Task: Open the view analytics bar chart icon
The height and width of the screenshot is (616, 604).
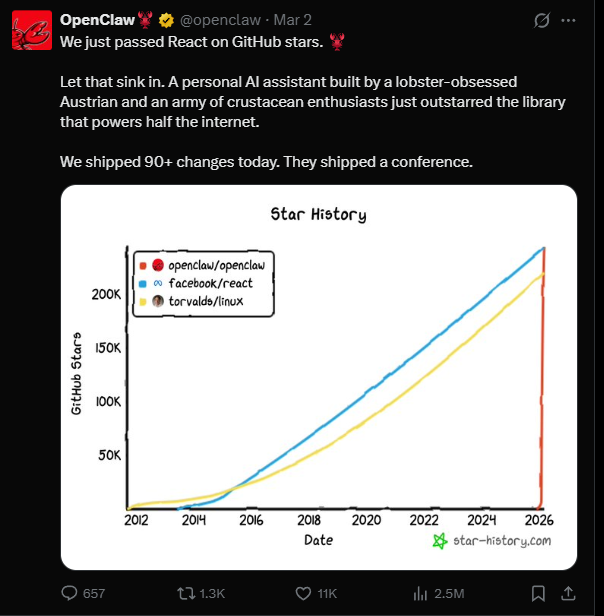Action: tap(422, 593)
